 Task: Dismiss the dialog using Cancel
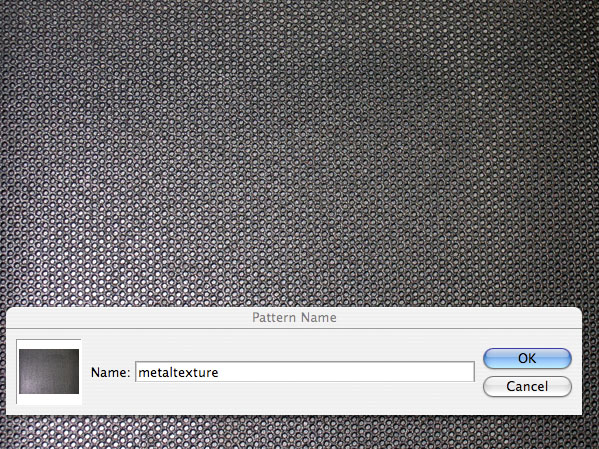point(527,386)
